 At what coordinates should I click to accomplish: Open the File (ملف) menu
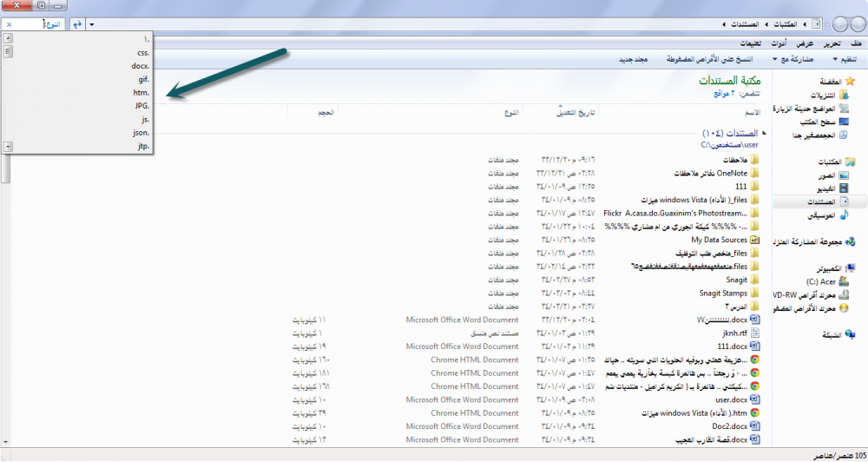click(x=857, y=43)
